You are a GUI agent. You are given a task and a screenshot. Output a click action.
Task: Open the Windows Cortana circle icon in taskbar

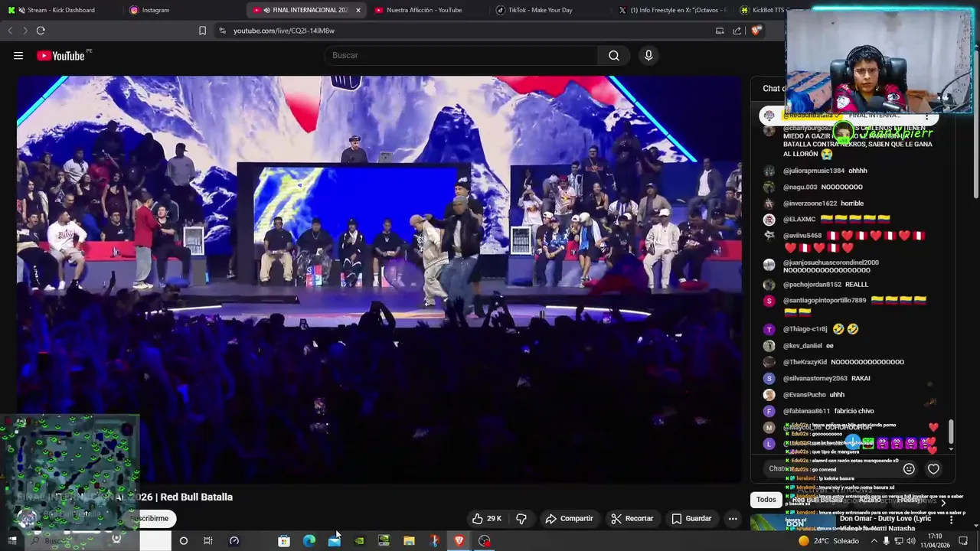click(183, 540)
